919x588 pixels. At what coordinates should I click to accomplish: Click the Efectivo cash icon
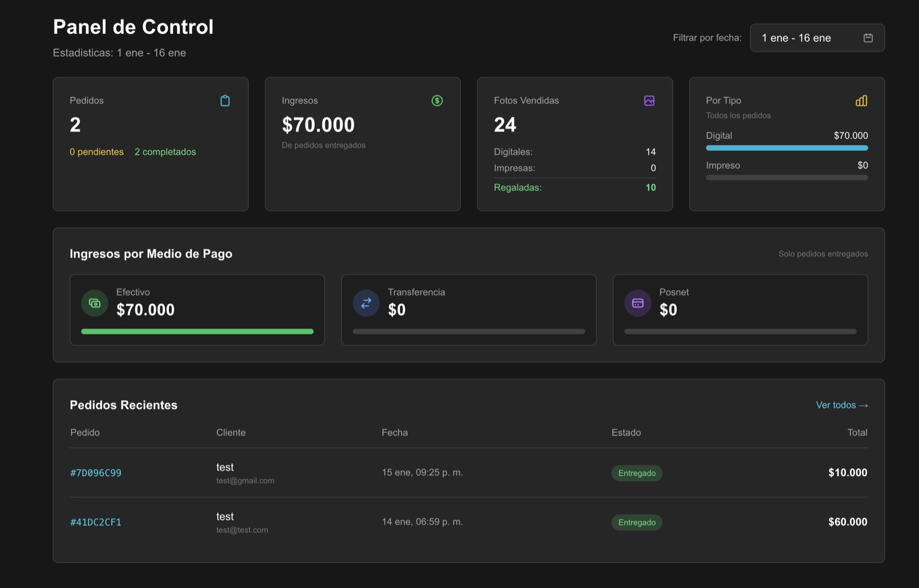tap(95, 303)
